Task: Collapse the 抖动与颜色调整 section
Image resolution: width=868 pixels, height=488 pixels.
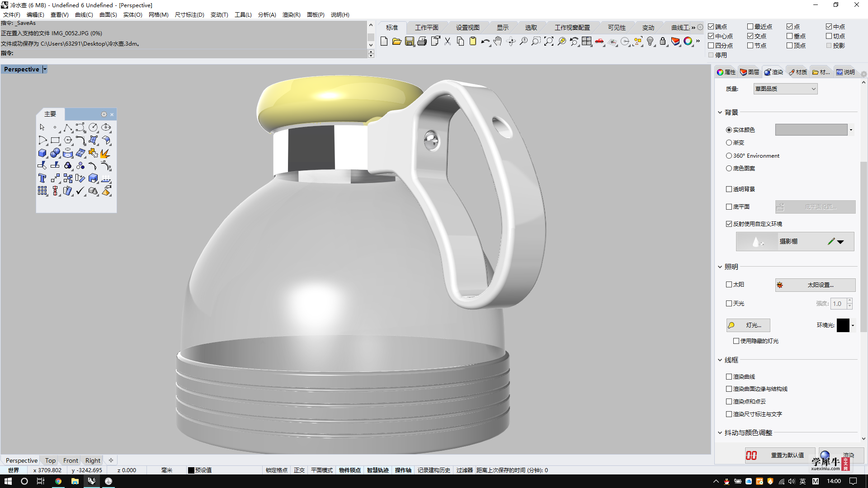Action: coord(720,433)
